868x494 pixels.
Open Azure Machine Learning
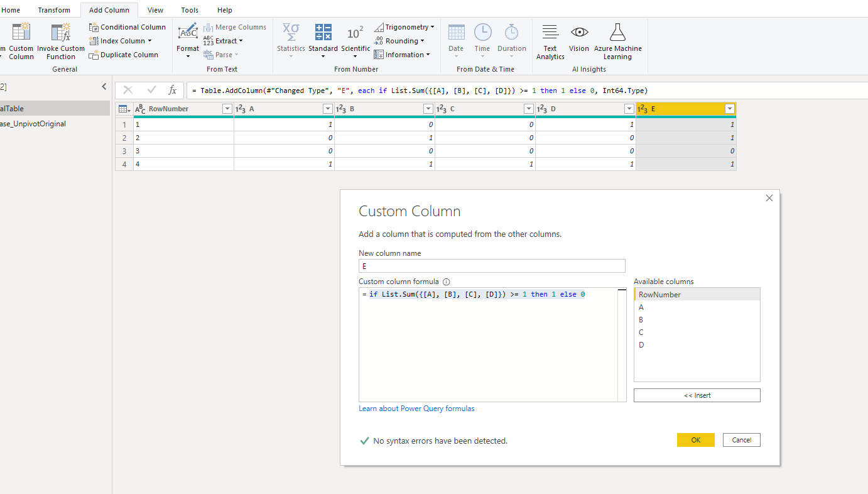click(618, 41)
